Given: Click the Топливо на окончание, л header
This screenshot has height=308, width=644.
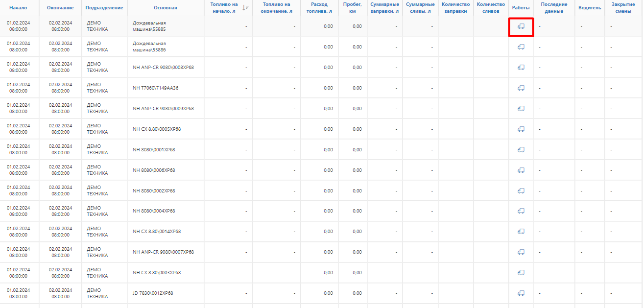Looking at the screenshot, I should (277, 7).
